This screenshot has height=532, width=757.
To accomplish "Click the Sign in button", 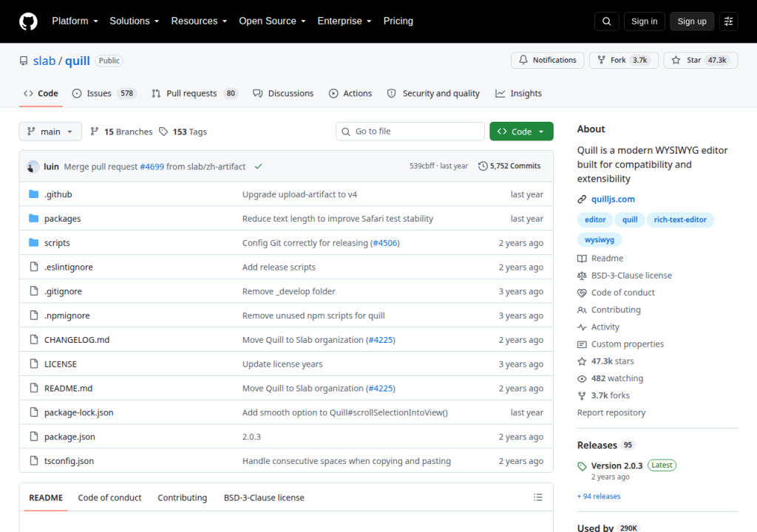I will pyautogui.click(x=644, y=21).
